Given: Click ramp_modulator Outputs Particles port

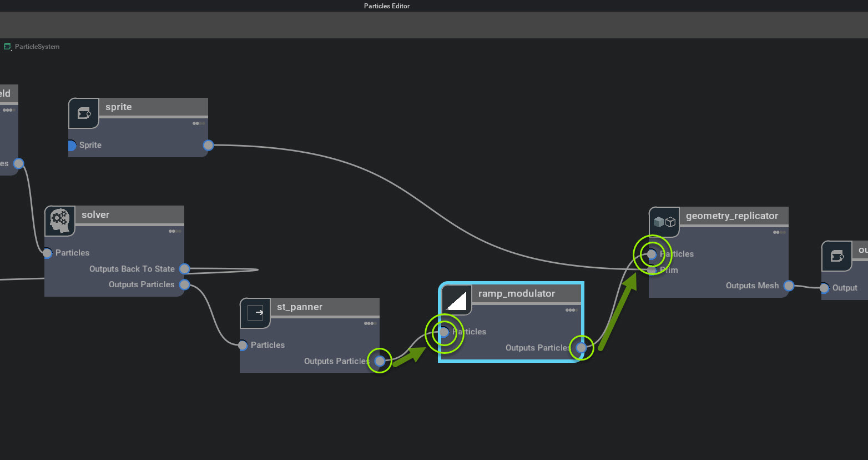Looking at the screenshot, I should tap(581, 348).
